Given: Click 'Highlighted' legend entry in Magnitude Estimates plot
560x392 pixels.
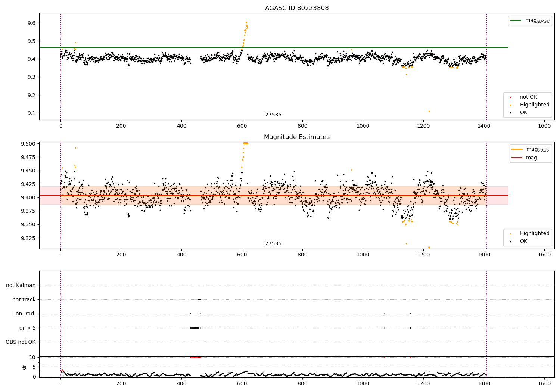Looking at the screenshot, I should 530,234.
